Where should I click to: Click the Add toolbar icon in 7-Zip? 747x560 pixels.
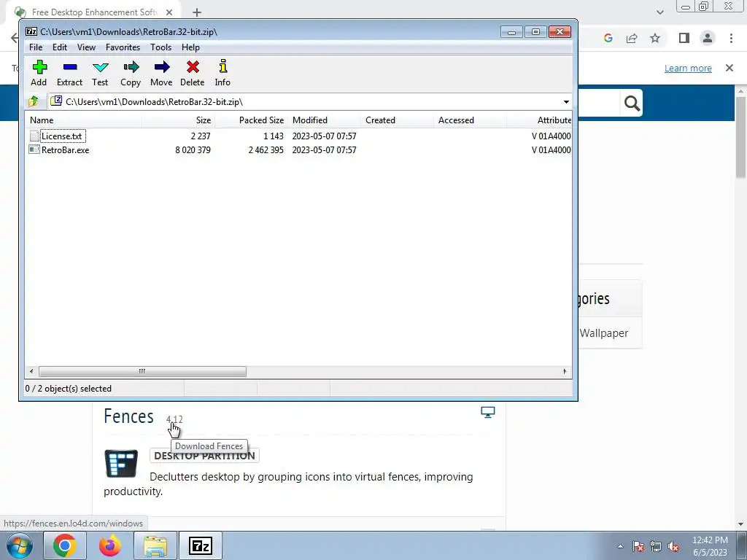tap(39, 67)
